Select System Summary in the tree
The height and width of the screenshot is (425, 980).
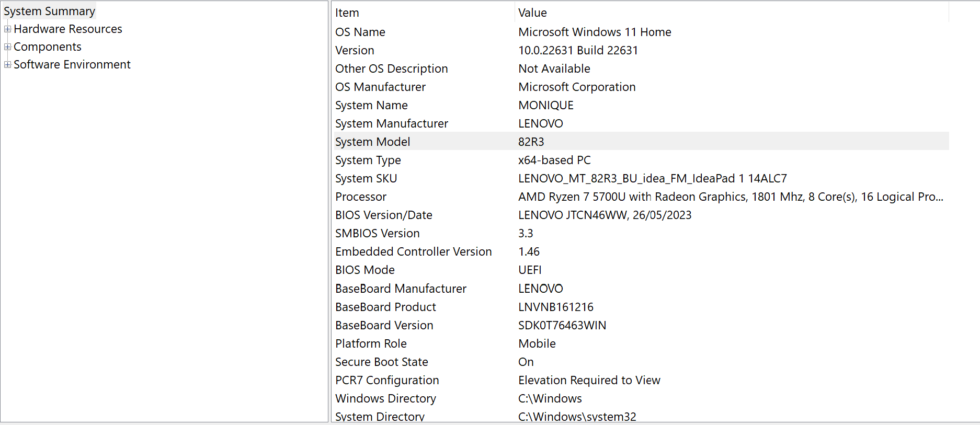coord(49,12)
